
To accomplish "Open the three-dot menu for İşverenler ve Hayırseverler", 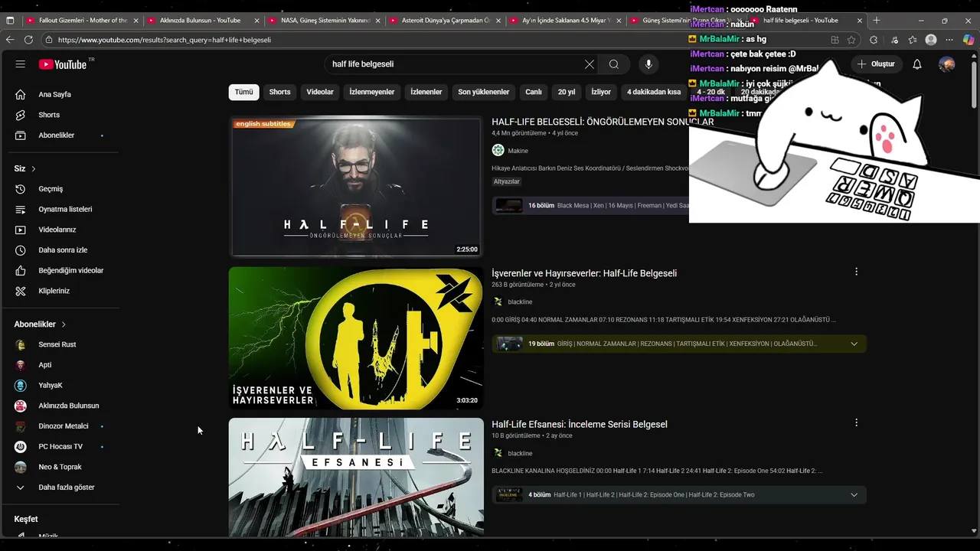I will [x=856, y=272].
